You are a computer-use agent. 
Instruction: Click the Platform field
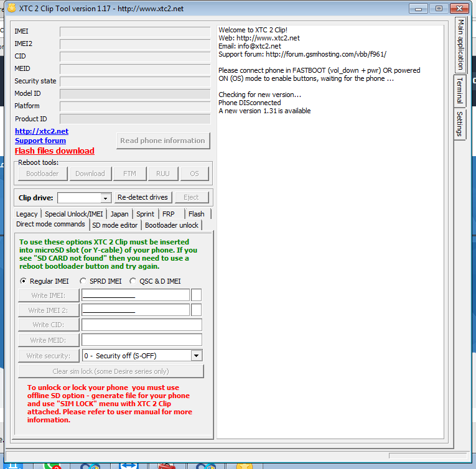[x=135, y=106]
